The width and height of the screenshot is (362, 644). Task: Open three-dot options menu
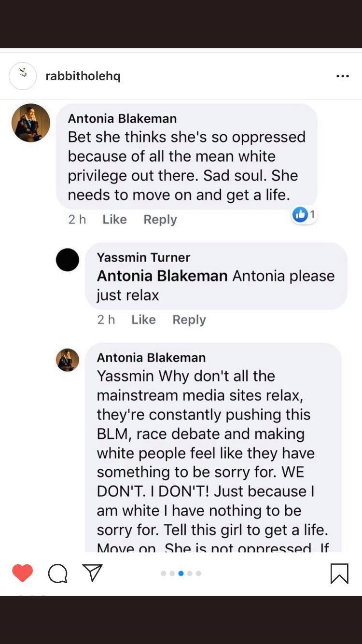(343, 76)
